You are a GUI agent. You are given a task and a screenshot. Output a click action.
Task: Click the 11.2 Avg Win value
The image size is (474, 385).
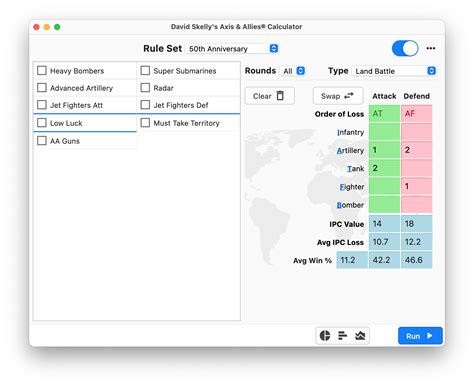pyautogui.click(x=352, y=260)
